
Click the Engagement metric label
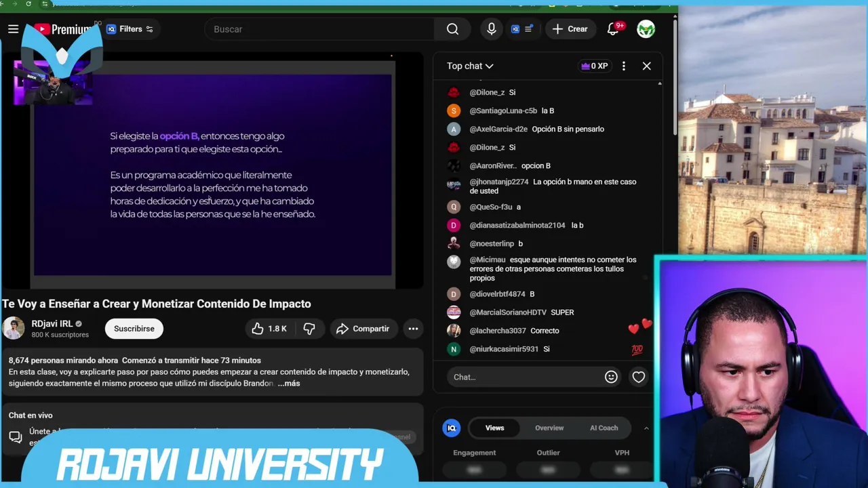(x=475, y=453)
